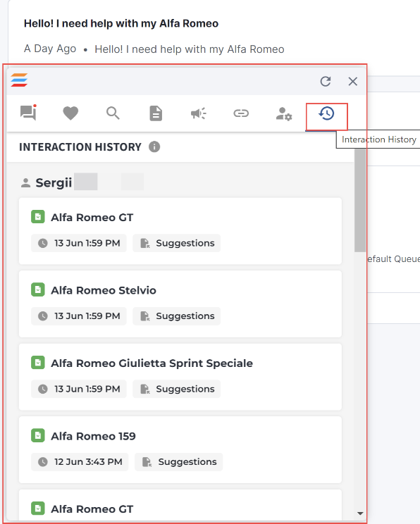
Task: Open the favorites heart tab
Action: pyautogui.click(x=70, y=113)
